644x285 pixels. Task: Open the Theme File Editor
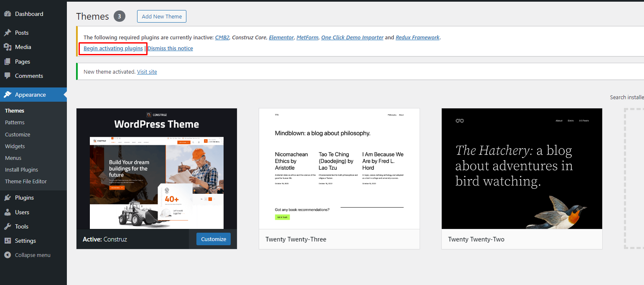26,181
